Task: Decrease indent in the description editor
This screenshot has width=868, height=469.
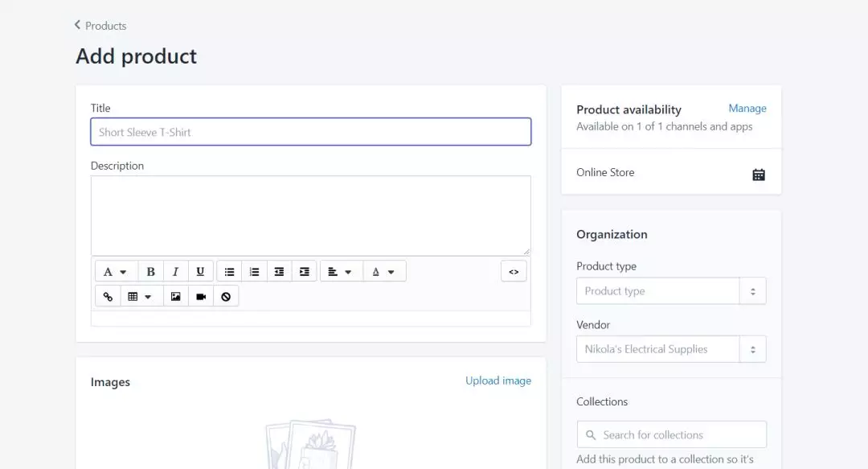Action: [279, 271]
